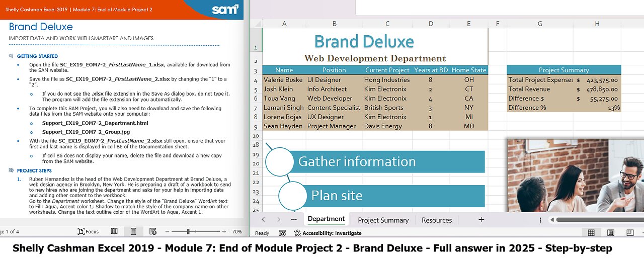Open Accessibility: Investigate in the status bar
This screenshot has width=644, height=262.
coord(328,233)
